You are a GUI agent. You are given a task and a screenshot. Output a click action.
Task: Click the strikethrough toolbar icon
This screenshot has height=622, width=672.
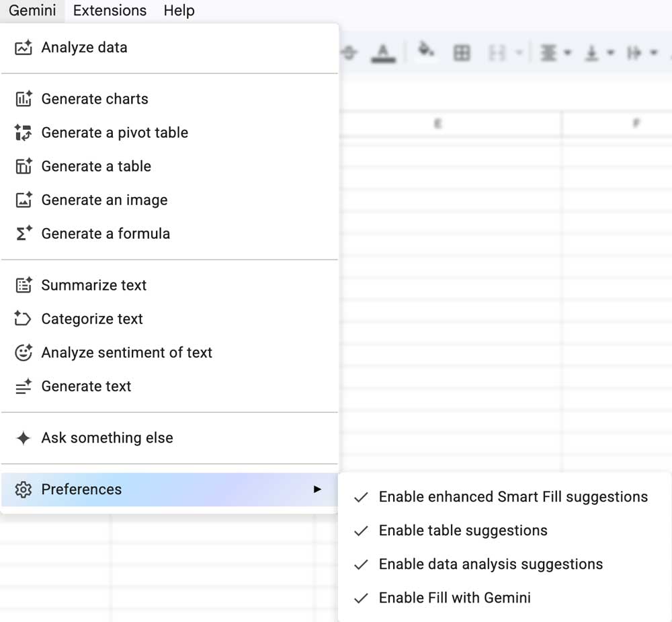click(349, 52)
